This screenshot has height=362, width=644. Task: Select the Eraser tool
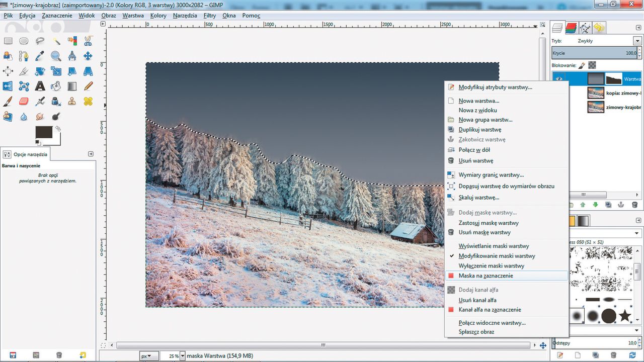coord(24,102)
